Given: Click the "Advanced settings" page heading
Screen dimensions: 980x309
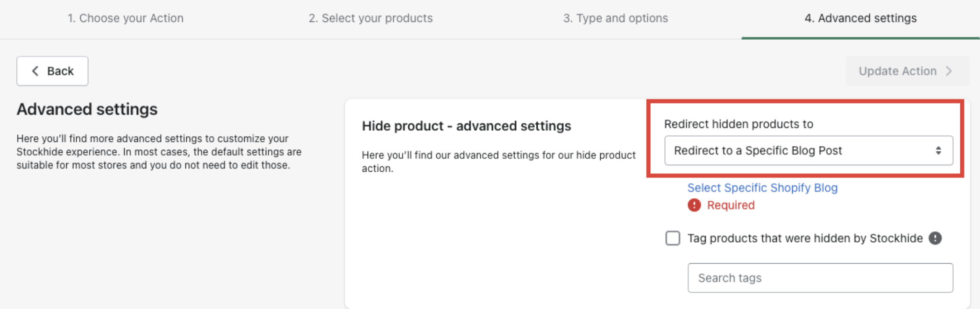Looking at the screenshot, I should coord(87,109).
